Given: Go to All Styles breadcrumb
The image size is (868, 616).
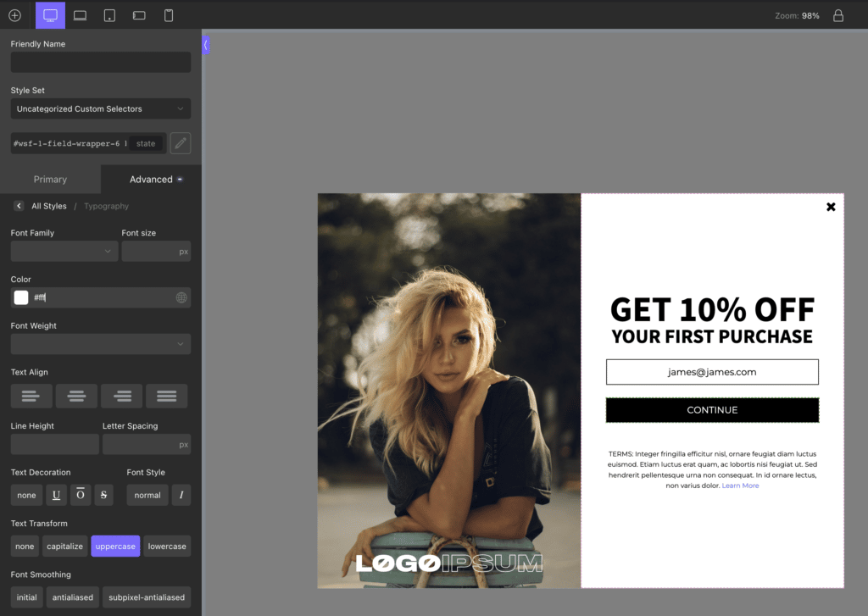Looking at the screenshot, I should pos(48,206).
